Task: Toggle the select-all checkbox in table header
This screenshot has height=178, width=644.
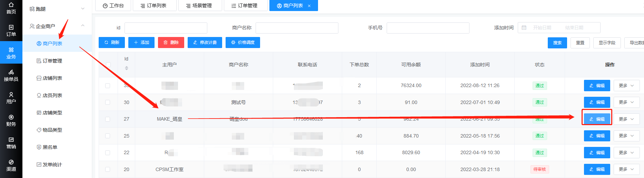Action: (x=108, y=65)
